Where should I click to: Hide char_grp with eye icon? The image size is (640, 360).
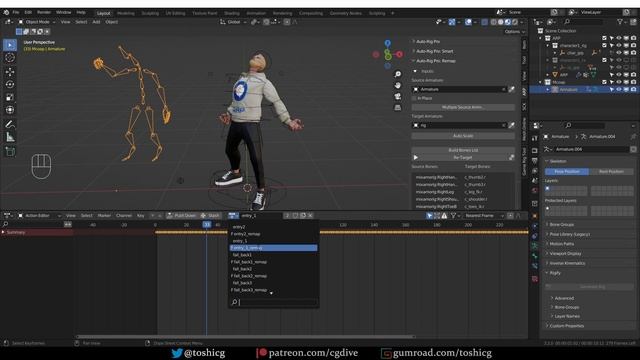(619, 53)
